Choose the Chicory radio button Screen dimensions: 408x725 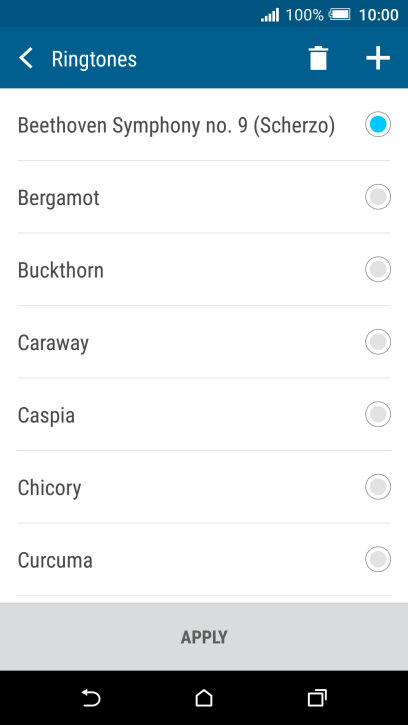(x=378, y=487)
